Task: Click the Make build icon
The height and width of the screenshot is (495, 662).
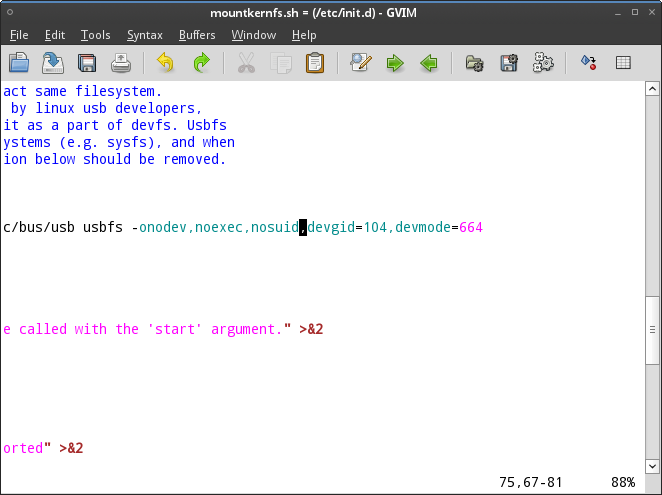Action: (x=589, y=63)
